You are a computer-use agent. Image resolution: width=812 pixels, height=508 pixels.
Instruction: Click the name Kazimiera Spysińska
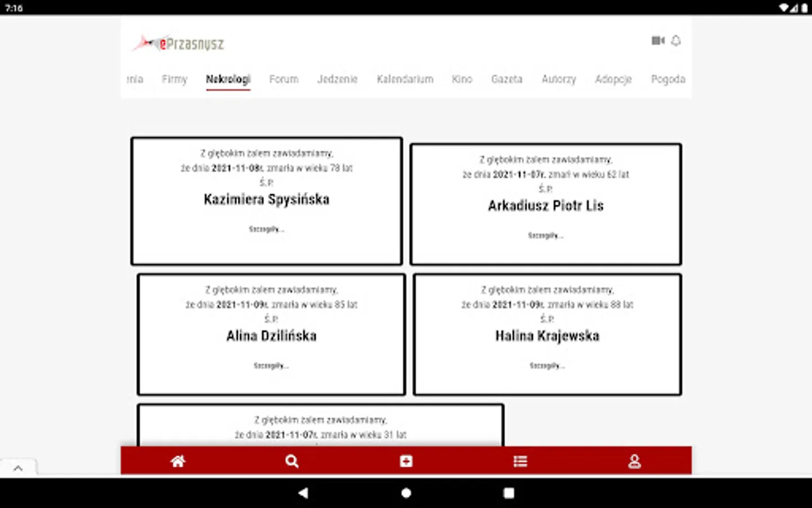click(x=267, y=199)
